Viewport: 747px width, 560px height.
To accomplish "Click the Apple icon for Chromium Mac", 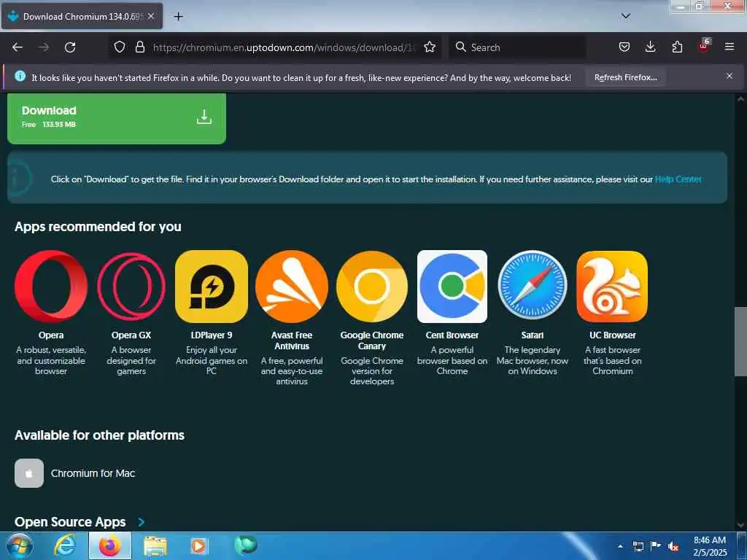I will 29,473.
